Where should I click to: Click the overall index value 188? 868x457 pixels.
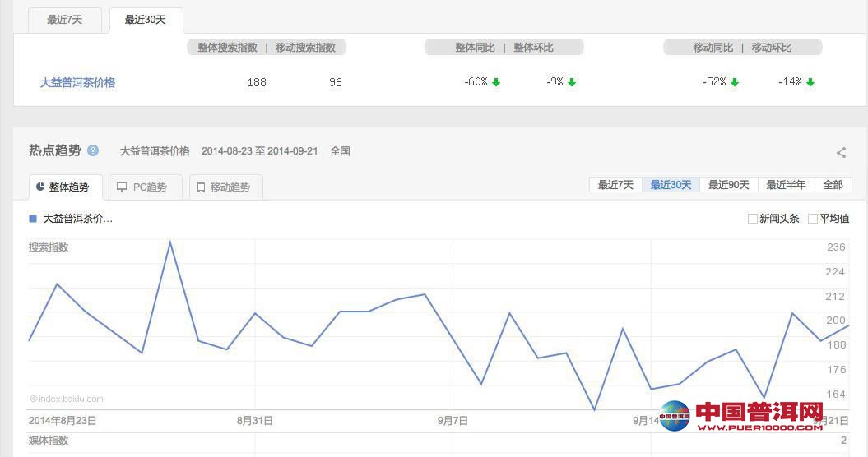(257, 82)
